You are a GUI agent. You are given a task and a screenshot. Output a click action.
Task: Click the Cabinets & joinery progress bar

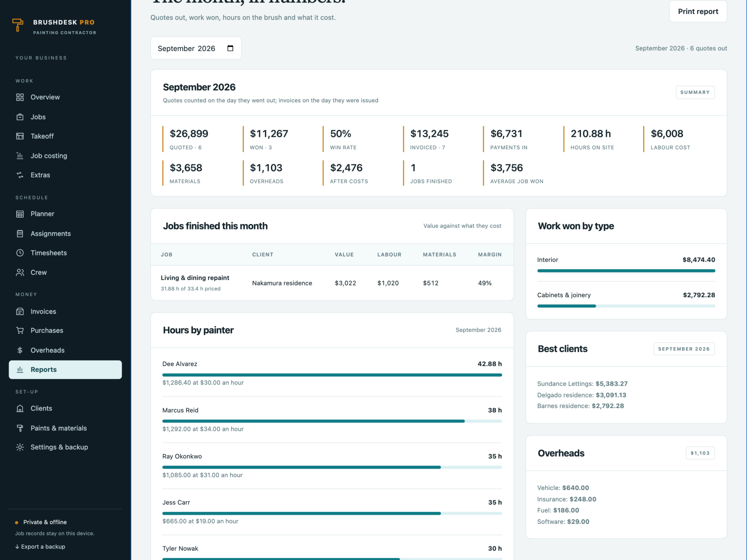coord(626,306)
